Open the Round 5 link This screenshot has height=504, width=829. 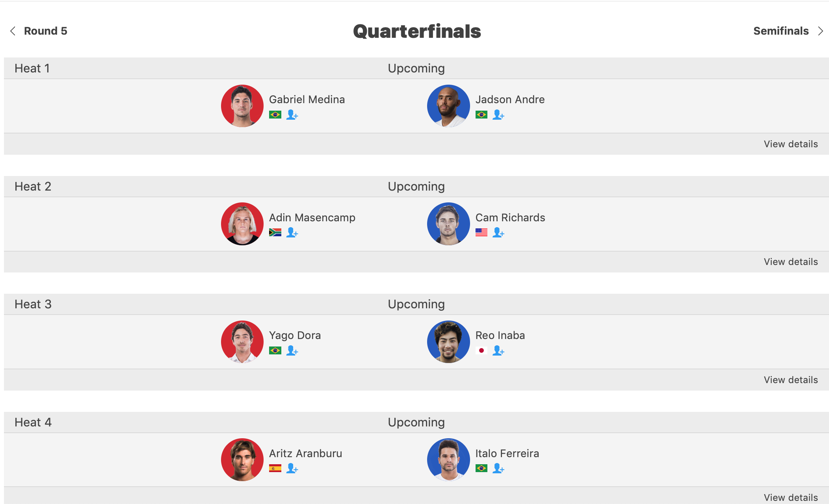46,31
